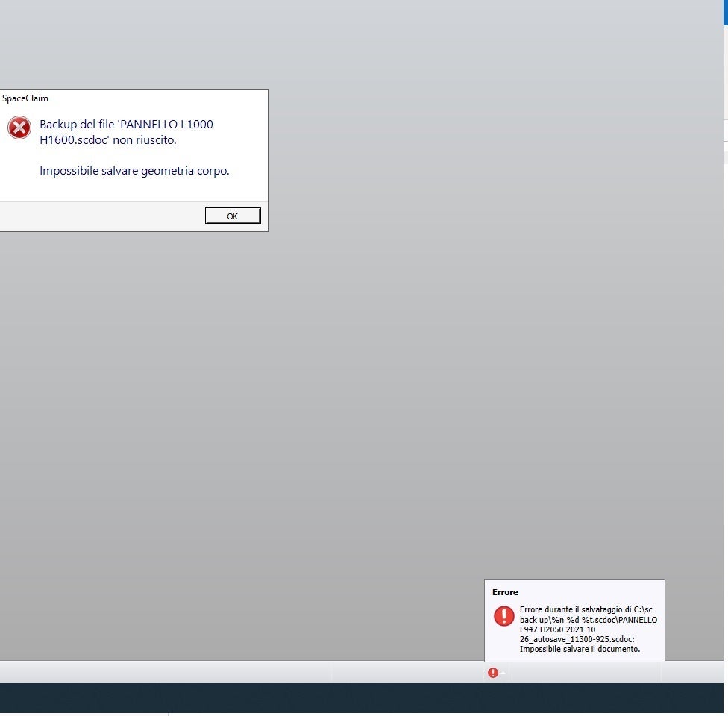Expand the arrow beside the status bar error icon
The image size is (728, 716).
click(x=503, y=672)
